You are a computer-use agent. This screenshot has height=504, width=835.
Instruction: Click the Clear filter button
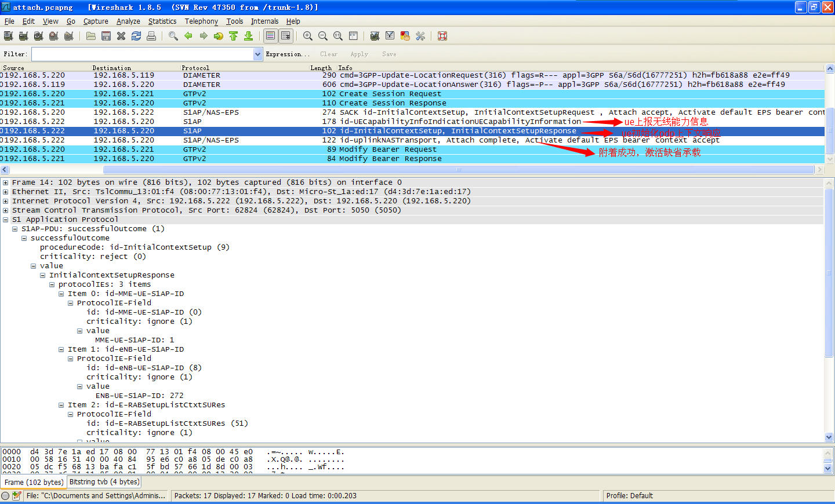pos(329,54)
